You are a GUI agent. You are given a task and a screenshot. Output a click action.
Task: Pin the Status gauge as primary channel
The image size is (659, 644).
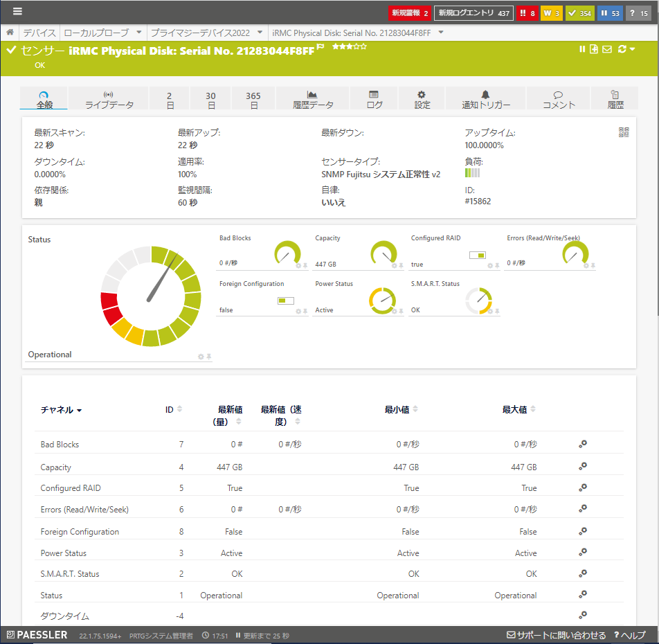point(209,357)
